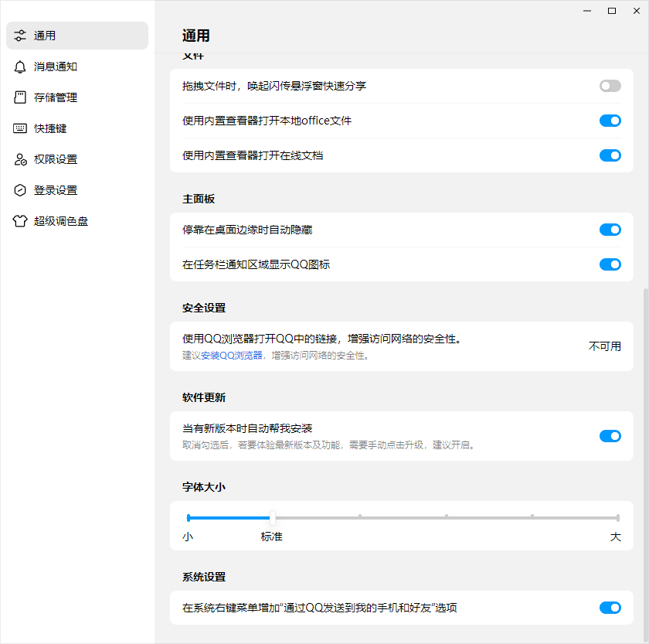Click the person icon beside 权限设置
Viewport: 649px width, 644px height.
(x=20, y=159)
